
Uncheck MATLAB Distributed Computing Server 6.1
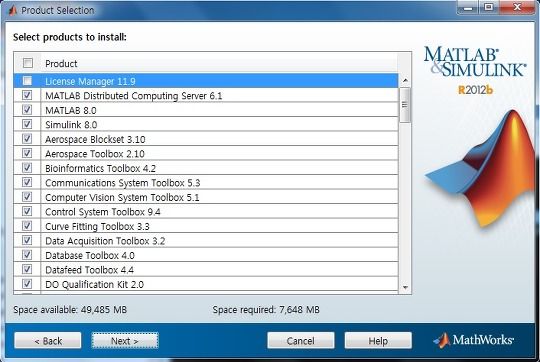(27, 95)
